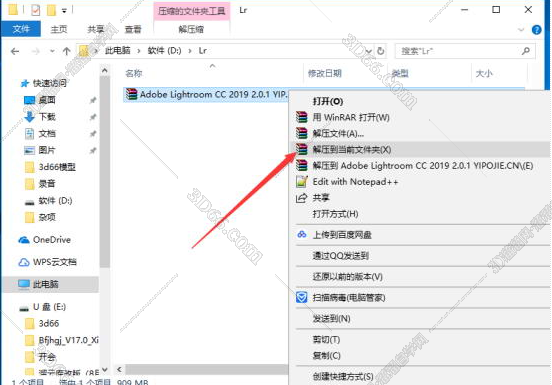The image size is (552, 385).
Task: Click the back navigation arrow
Action: (15, 51)
